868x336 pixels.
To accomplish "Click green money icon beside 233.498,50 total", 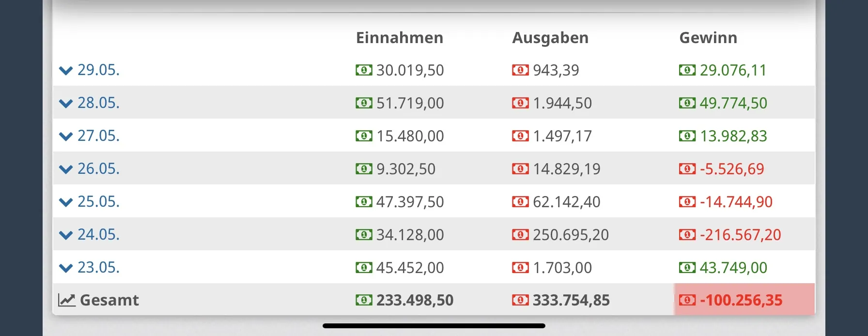I will point(364,300).
